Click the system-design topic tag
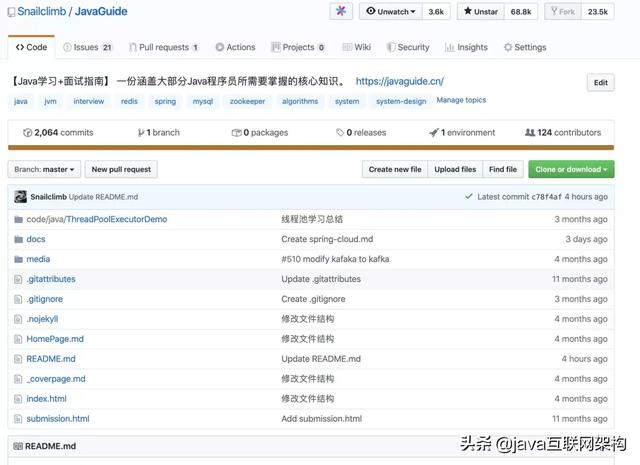This screenshot has height=465, width=640. 401,101
